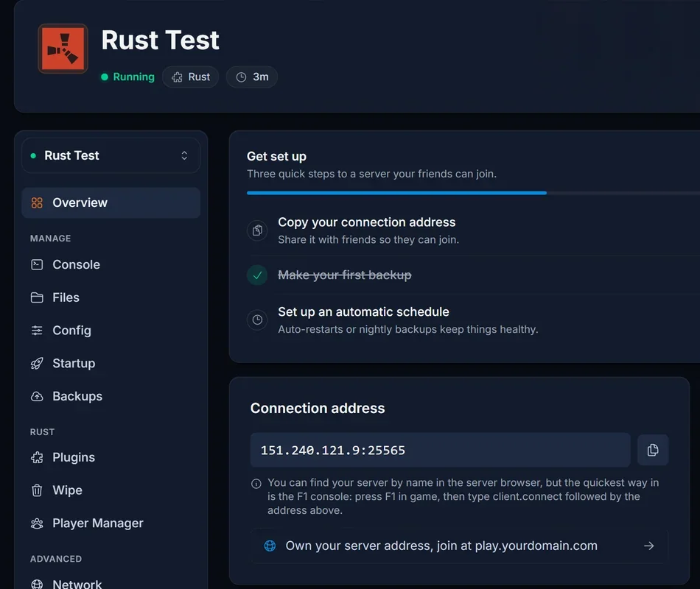Image resolution: width=700 pixels, height=589 pixels.
Task: Click the Rust game logo thumbnail
Action: (x=63, y=49)
